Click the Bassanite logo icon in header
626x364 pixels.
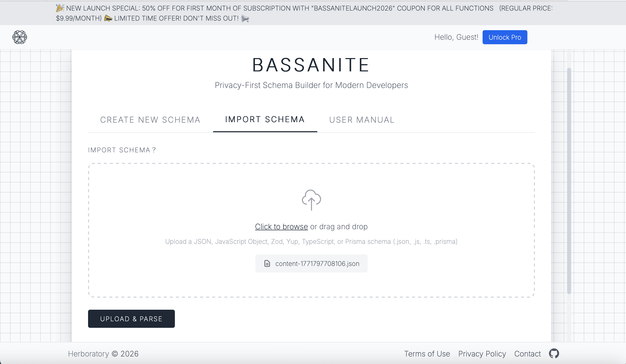20,37
